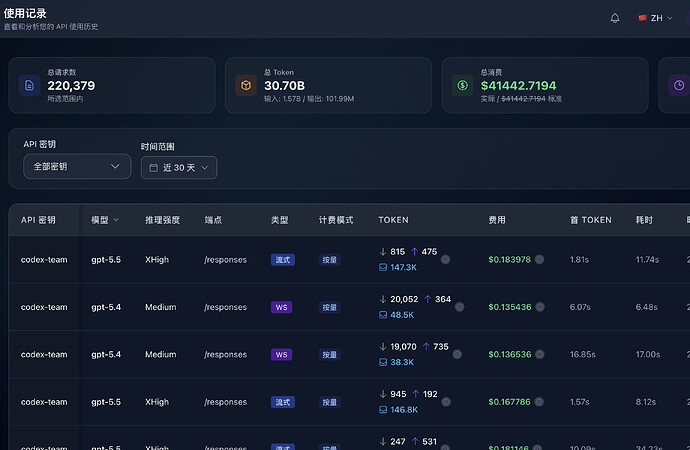The image size is (690, 450).
Task: Click the cache icon next to 38.3K
Action: (383, 362)
